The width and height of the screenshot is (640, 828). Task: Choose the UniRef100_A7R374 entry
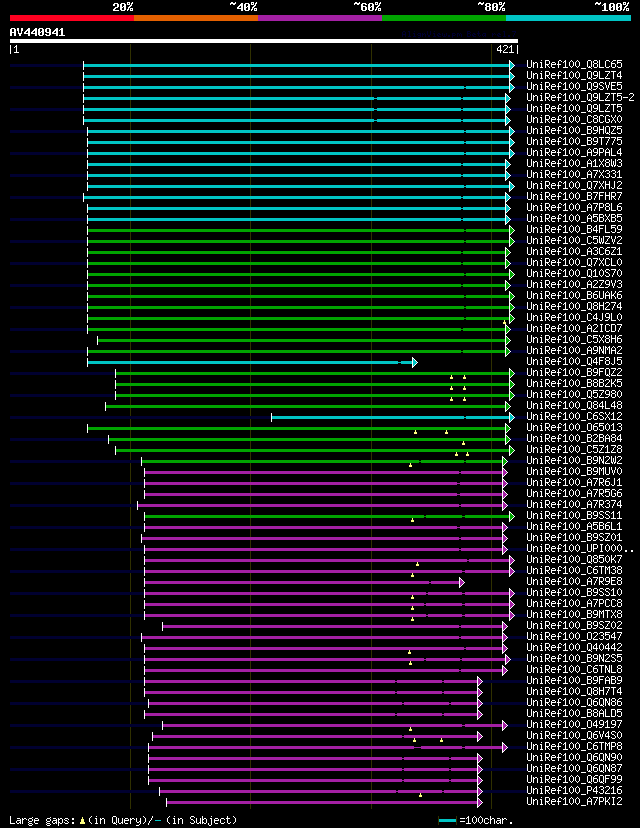[575, 504]
